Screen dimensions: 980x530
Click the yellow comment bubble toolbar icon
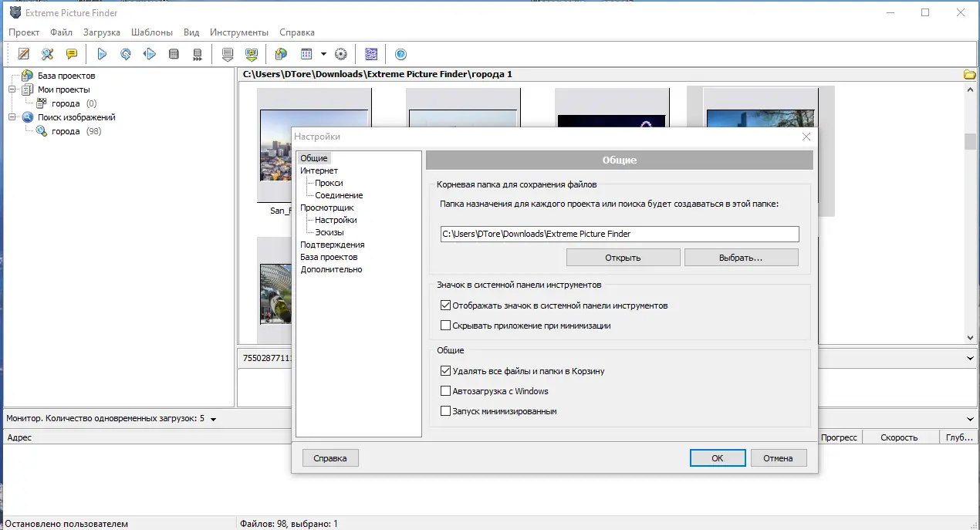point(71,54)
